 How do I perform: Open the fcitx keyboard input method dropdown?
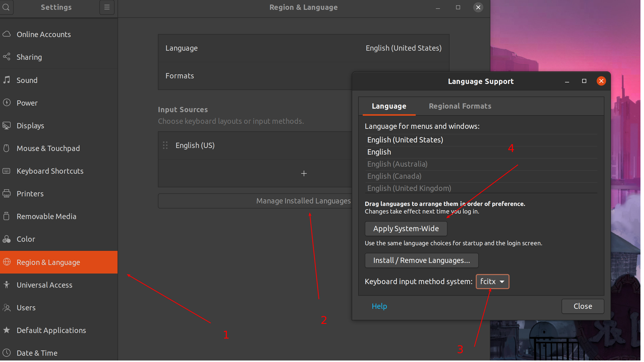tap(492, 281)
